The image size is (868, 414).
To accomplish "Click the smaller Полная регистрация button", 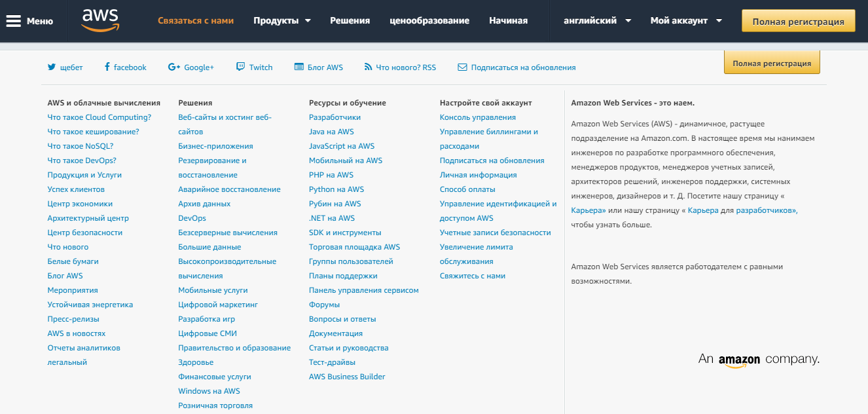I will (772, 64).
